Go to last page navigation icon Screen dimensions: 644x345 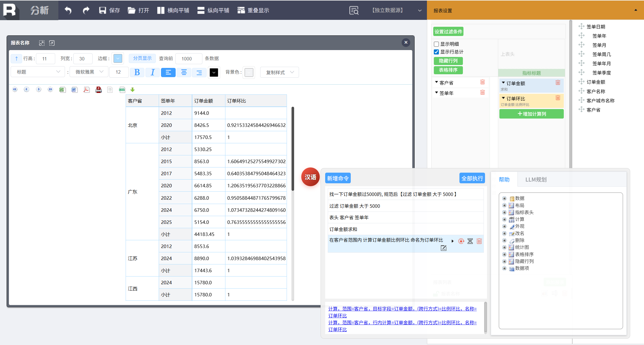[50, 89]
